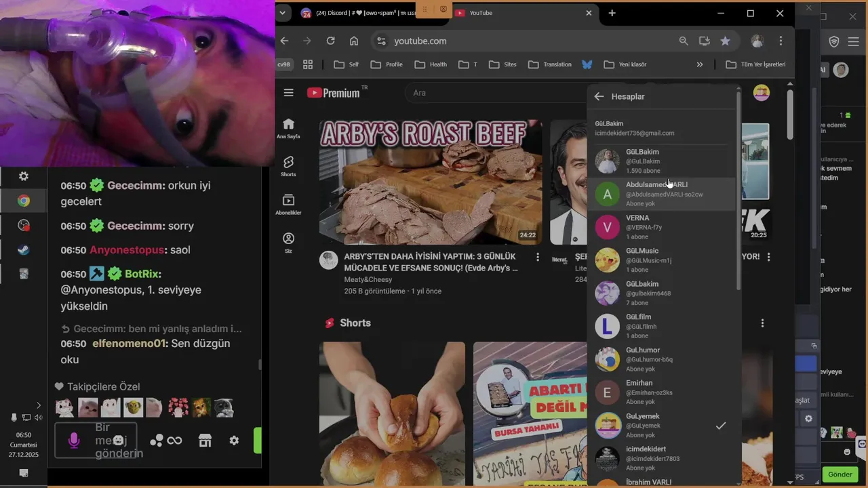This screenshot has height=488, width=868.
Task: Open the Chrome profile avatar
Action: point(757,41)
